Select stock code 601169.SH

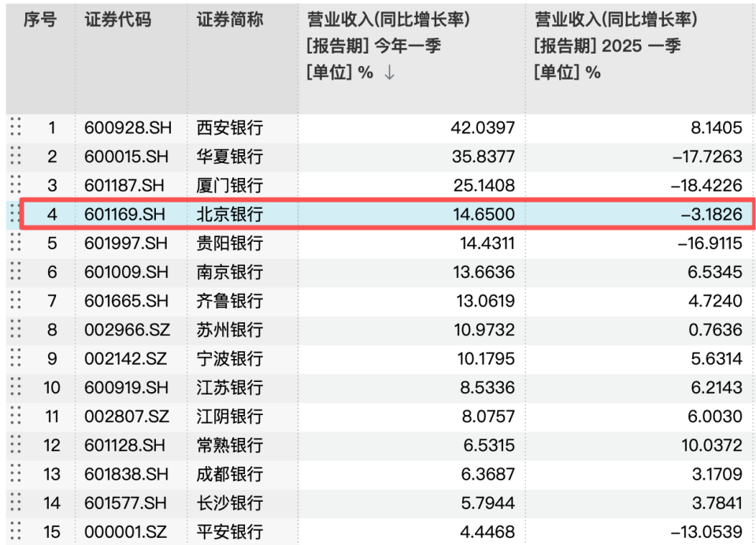[125, 214]
